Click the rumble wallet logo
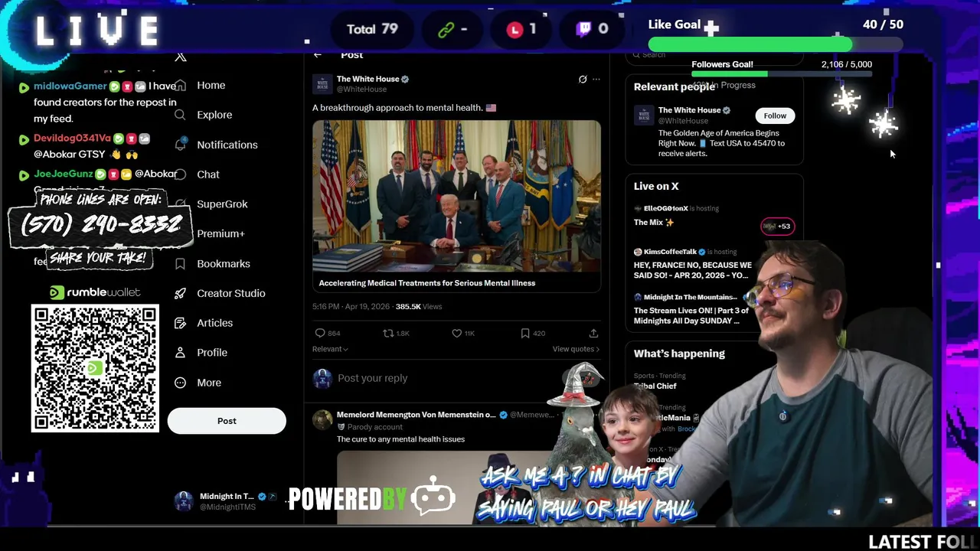 click(x=95, y=292)
